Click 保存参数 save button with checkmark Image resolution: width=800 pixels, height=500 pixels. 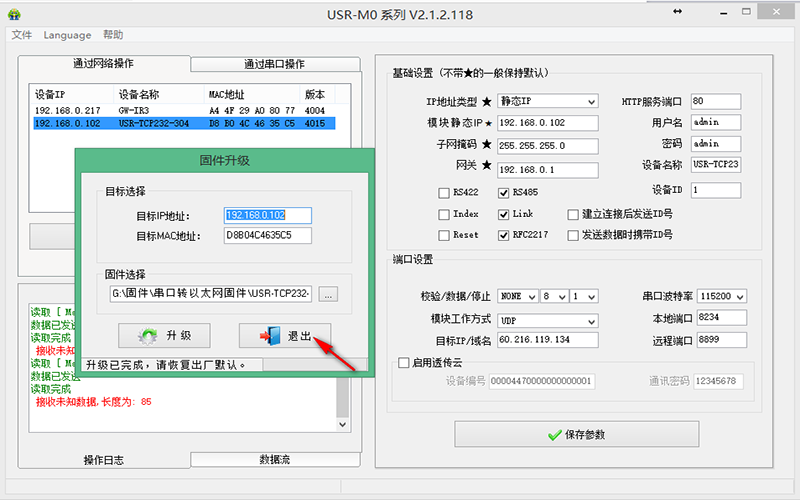pyautogui.click(x=576, y=435)
